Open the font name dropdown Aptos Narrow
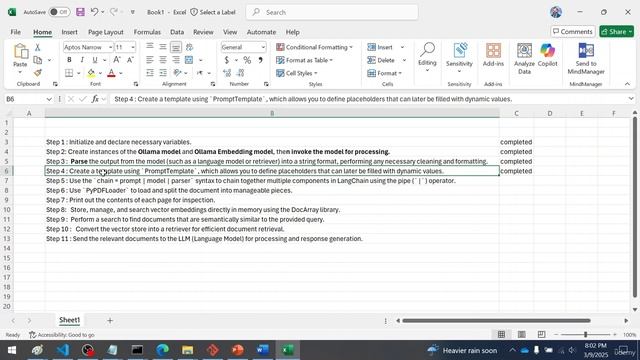This screenshot has height=360, width=640. [110, 47]
